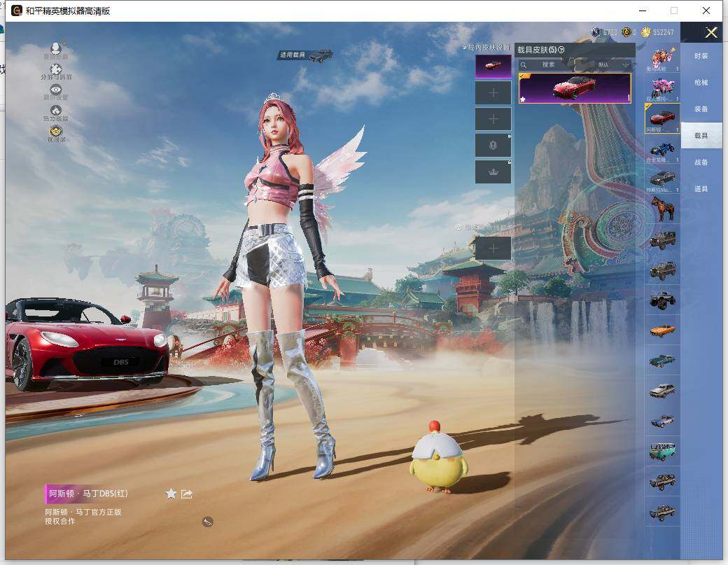Switch to the 战备 tab
The width and height of the screenshot is (728, 565).
click(x=701, y=162)
